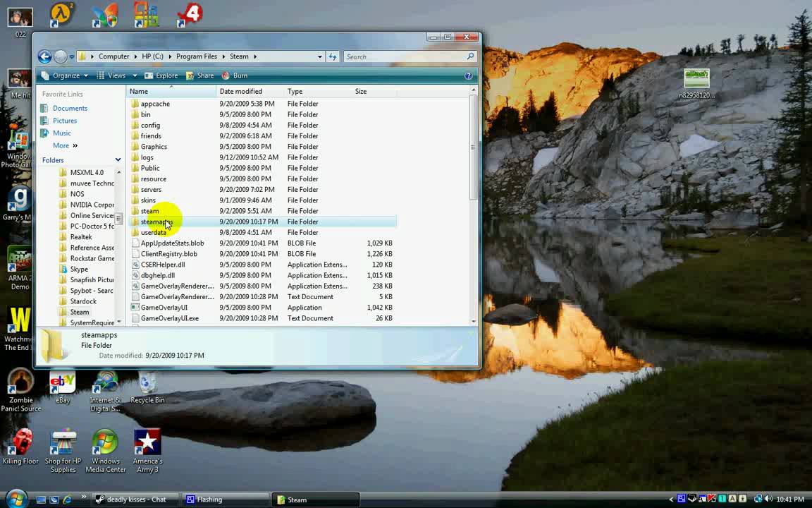Open Internet Explorer from Quick Launch
The height and width of the screenshot is (508, 812).
(67, 500)
